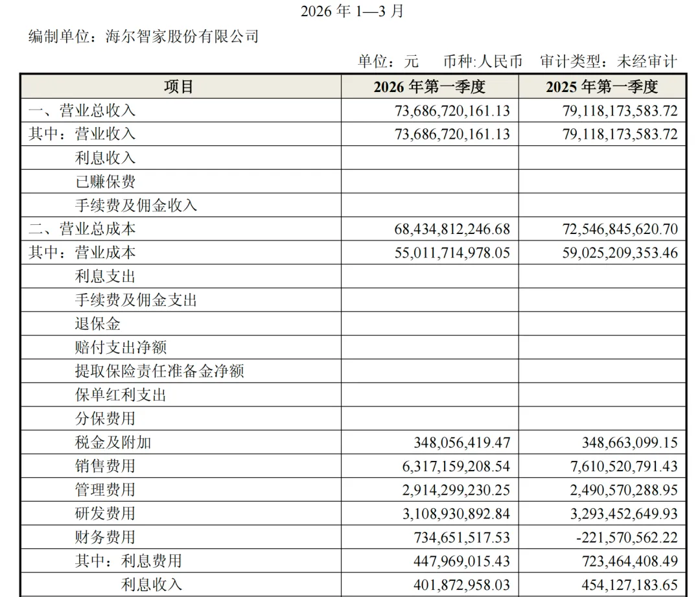This screenshot has width=700, height=597.
Task: Click value 59,025,209,353.46
Action: [620, 253]
